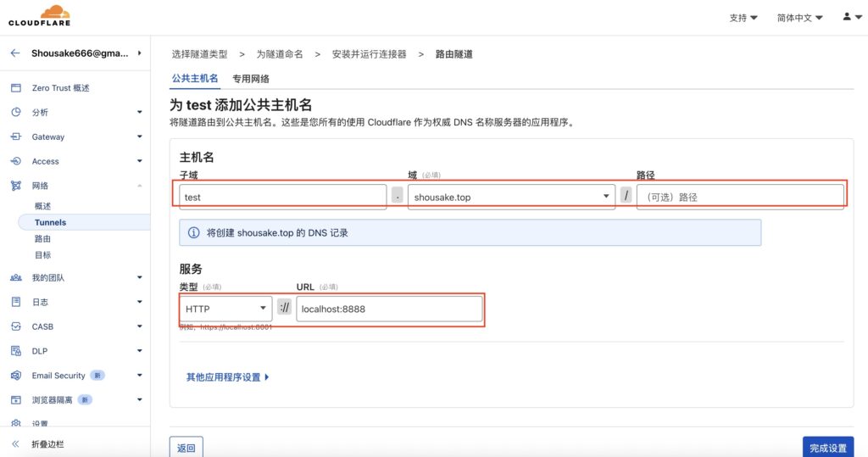Open the 域 domain dropdown shousake.top

coord(511,197)
